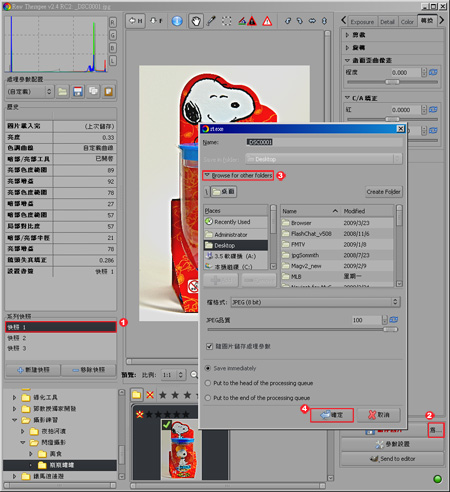
Task: Expand the 剪裁 section
Action: point(347,35)
